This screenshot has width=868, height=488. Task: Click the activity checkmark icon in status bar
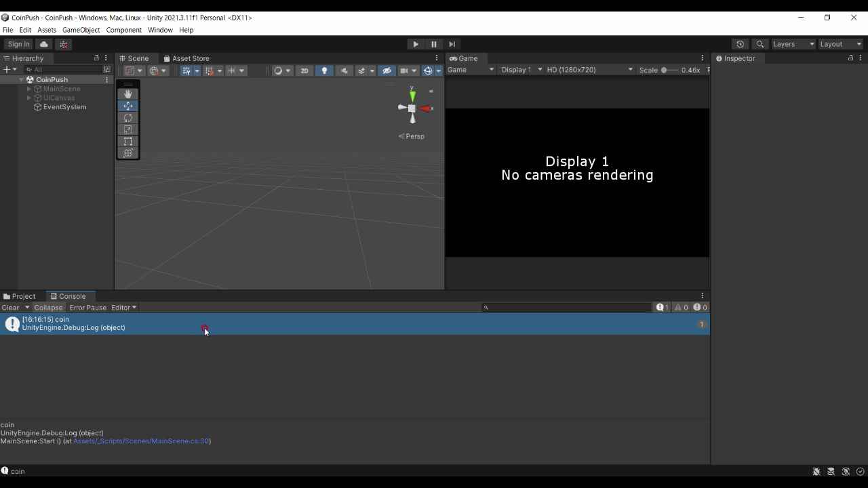coord(861,472)
